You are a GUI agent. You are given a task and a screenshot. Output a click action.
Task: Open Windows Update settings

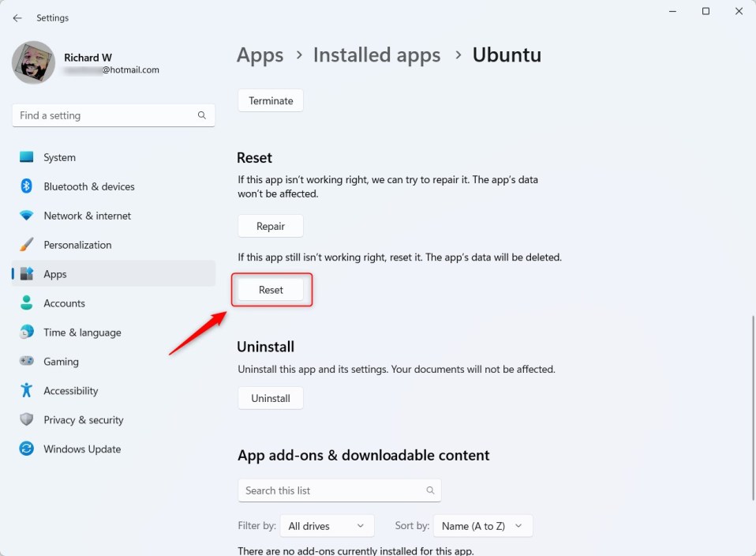[82, 449]
